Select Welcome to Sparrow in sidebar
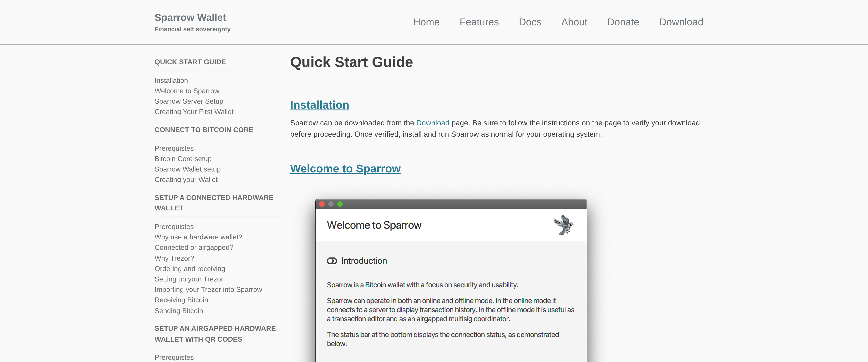The image size is (868, 362). pyautogui.click(x=187, y=91)
